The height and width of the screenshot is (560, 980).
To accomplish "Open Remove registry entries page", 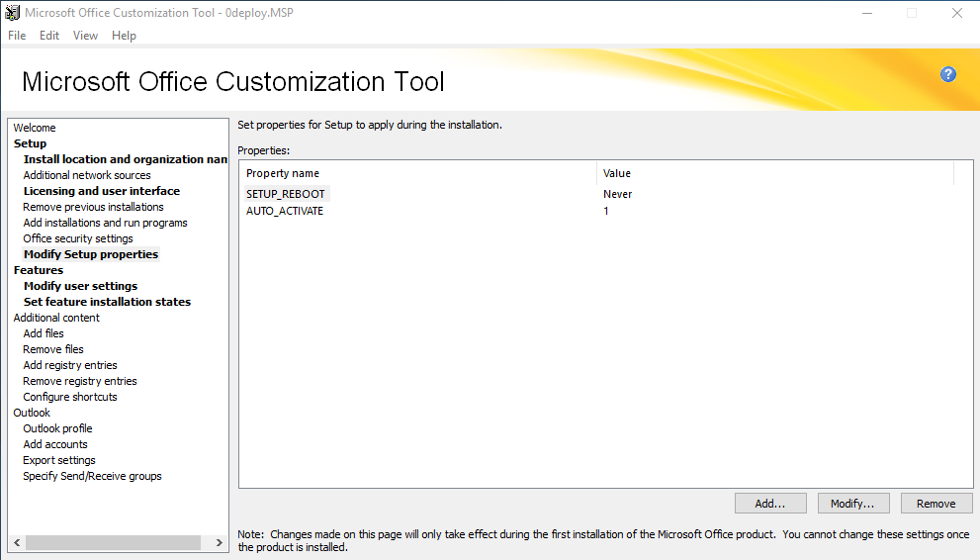I will coord(80,381).
